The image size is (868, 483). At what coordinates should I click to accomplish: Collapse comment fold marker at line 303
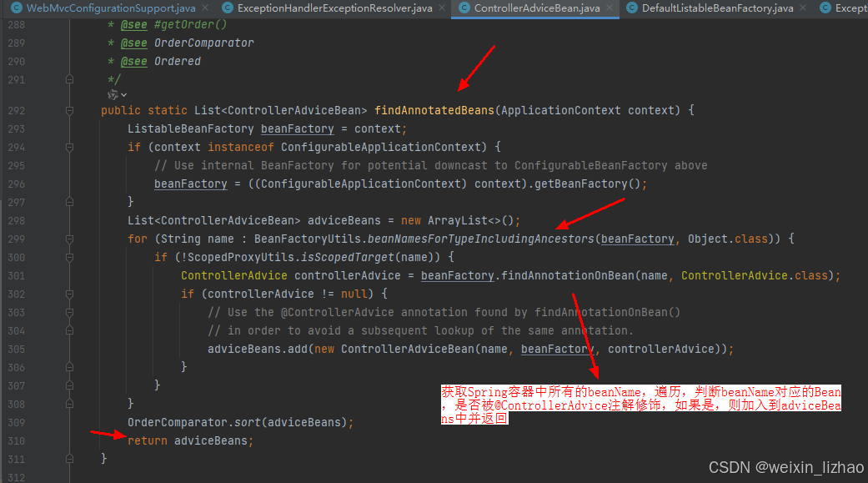[x=69, y=312]
